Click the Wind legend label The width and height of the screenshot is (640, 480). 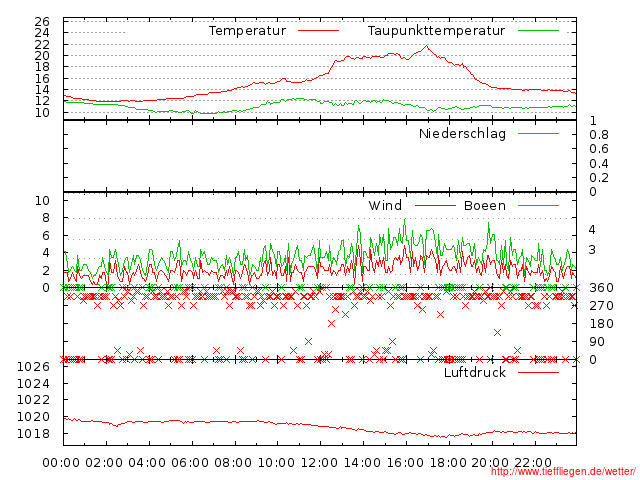tap(385, 205)
